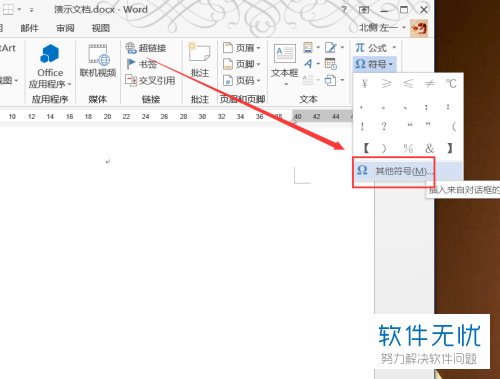Click in the blank document page area
Viewport: 500px width, 379px height.
[187, 253]
